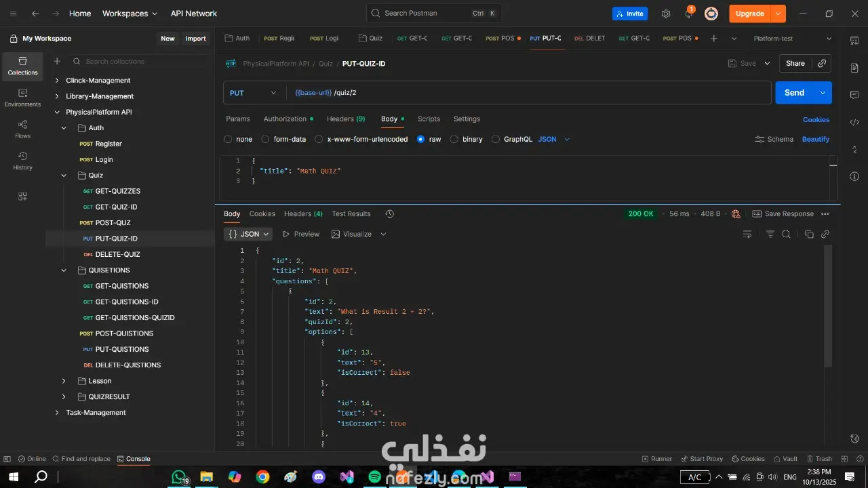Viewport: 868px width, 488px height.
Task: Switch to the Scripts tab
Action: click(429, 119)
